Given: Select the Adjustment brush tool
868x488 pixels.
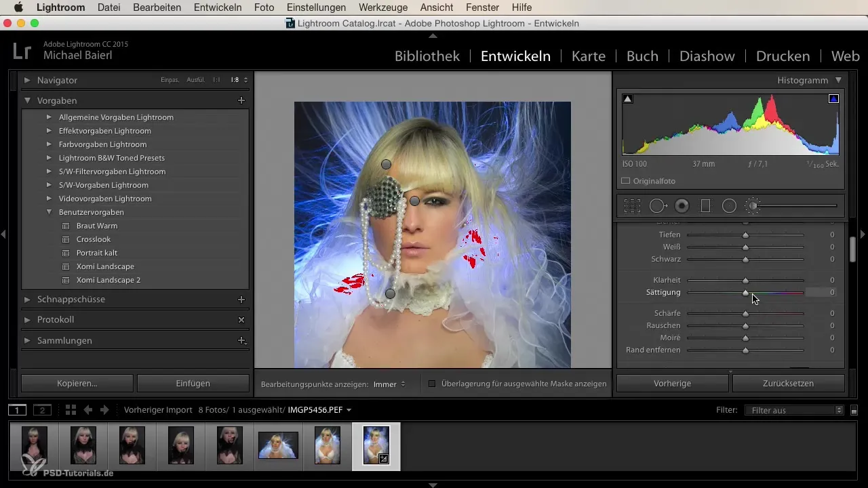Looking at the screenshot, I should point(753,205).
